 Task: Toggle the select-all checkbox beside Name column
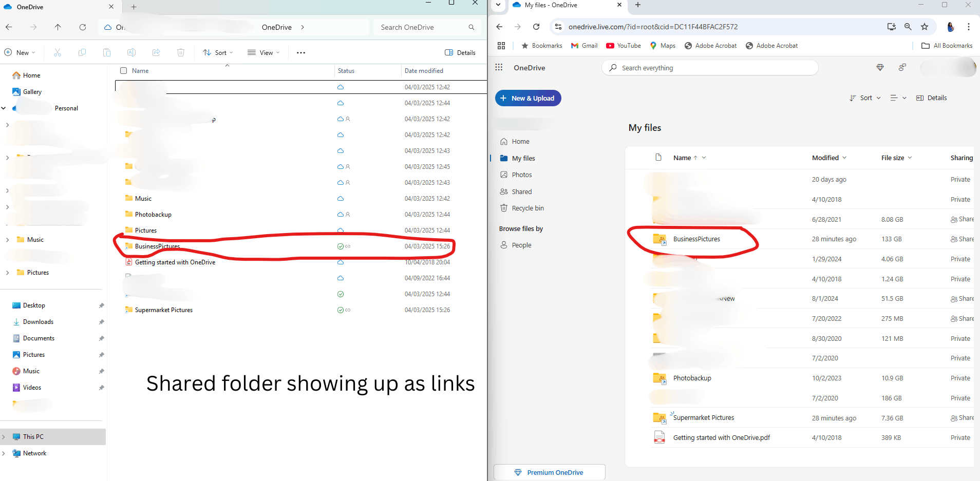pyautogui.click(x=123, y=71)
